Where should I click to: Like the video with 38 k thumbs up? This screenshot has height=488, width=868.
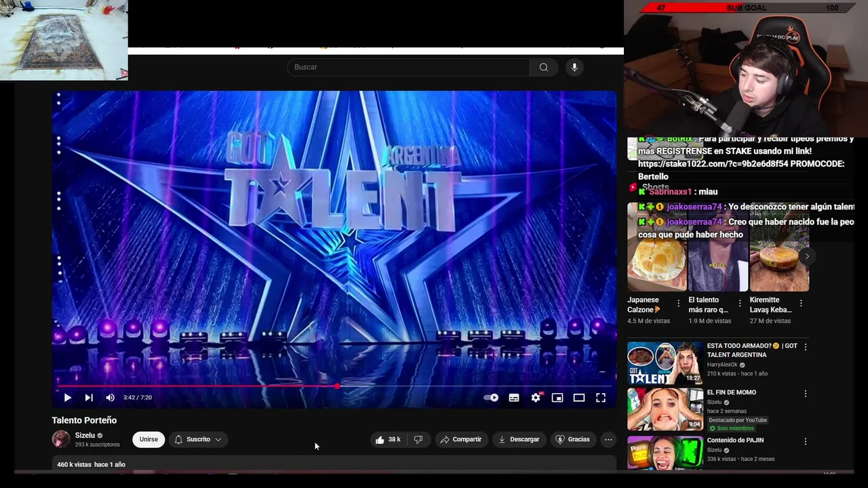click(x=388, y=439)
